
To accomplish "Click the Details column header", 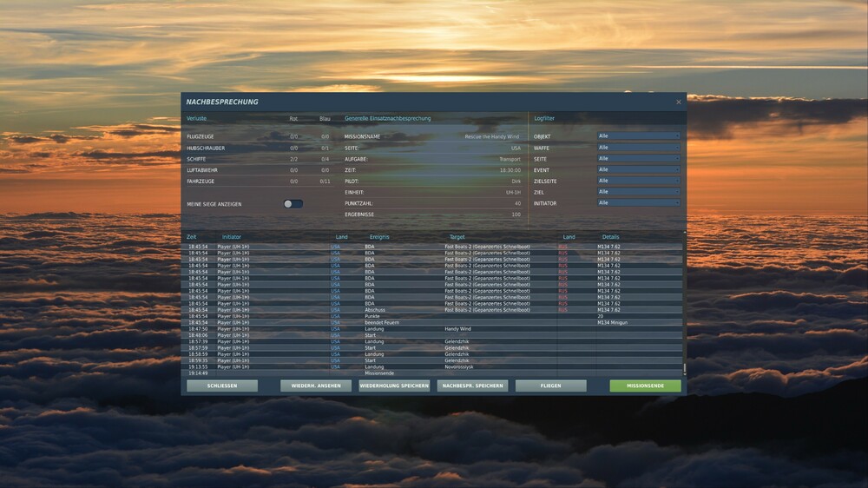I will (610, 237).
